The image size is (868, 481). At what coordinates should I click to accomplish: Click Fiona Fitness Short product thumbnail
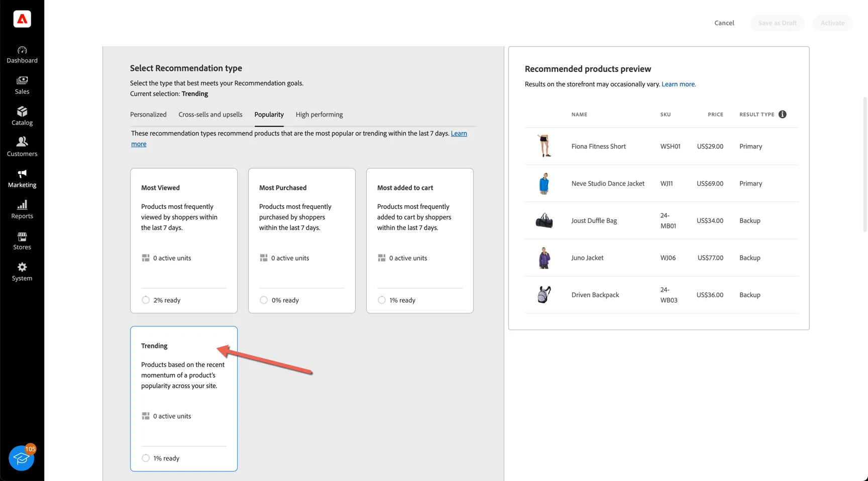544,146
